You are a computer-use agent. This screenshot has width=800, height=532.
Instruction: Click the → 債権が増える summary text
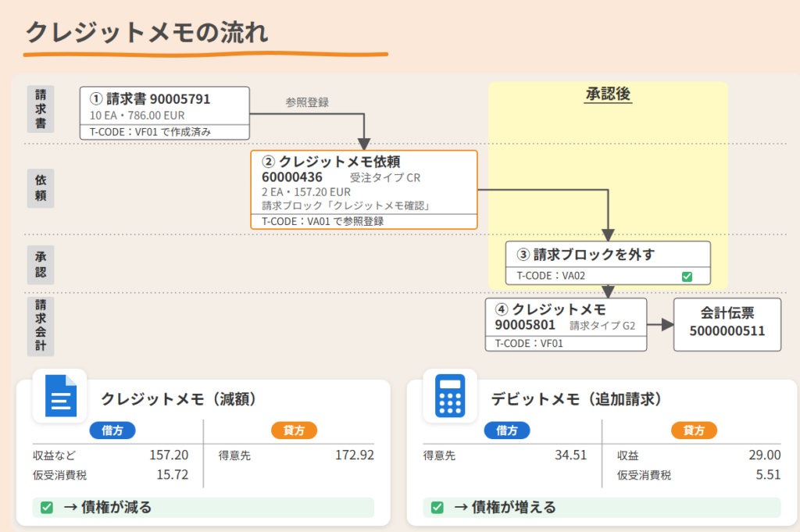pos(505,508)
